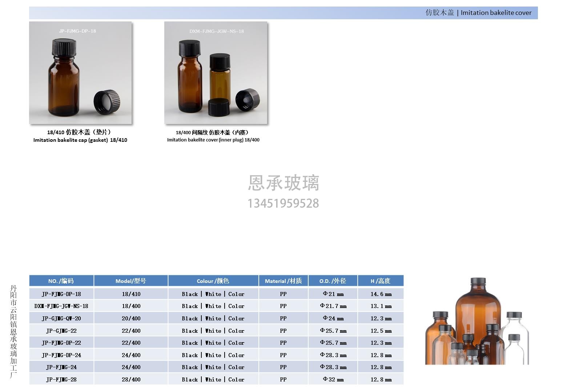Click the DXM-FJMG-JGW-NS-18 bottle photo

coord(216,73)
